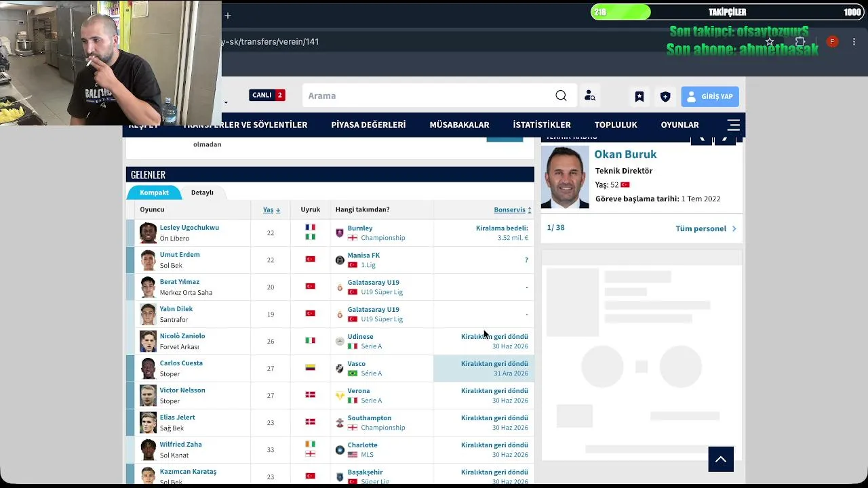This screenshot has width=868, height=488.
Task: Open Okan Buruk coach profile link
Action: click(x=625, y=155)
